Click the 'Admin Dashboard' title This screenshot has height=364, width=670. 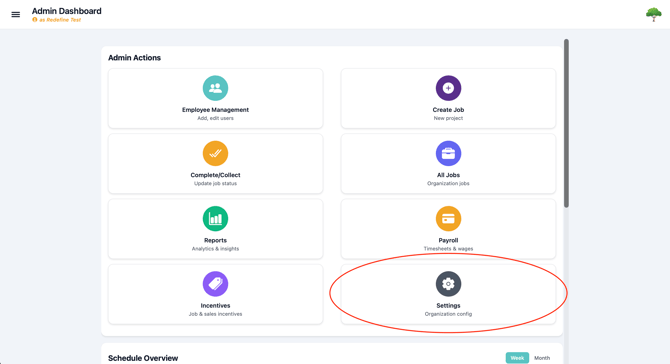click(67, 11)
